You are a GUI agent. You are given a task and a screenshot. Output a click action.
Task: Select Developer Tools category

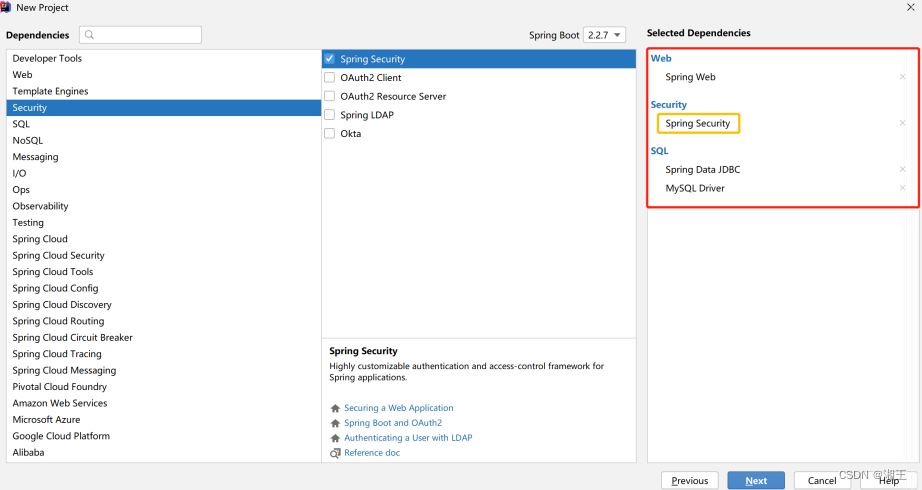point(47,58)
